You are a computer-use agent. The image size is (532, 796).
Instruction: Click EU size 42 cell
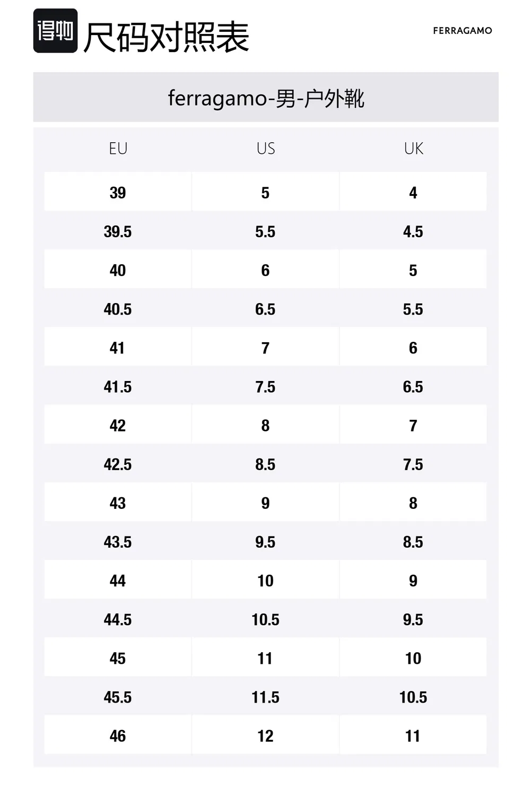pyautogui.click(x=118, y=425)
